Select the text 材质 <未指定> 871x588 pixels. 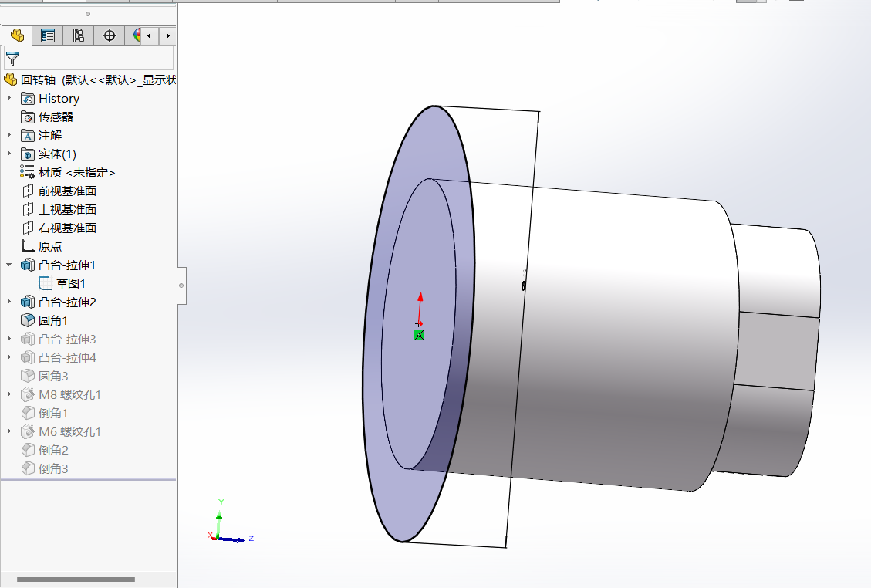click(x=76, y=173)
